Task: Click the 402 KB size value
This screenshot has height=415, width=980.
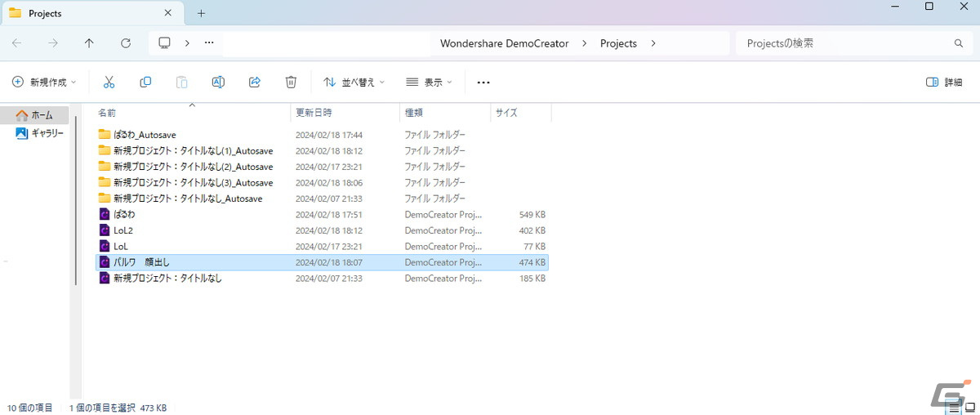Action: pyautogui.click(x=532, y=230)
